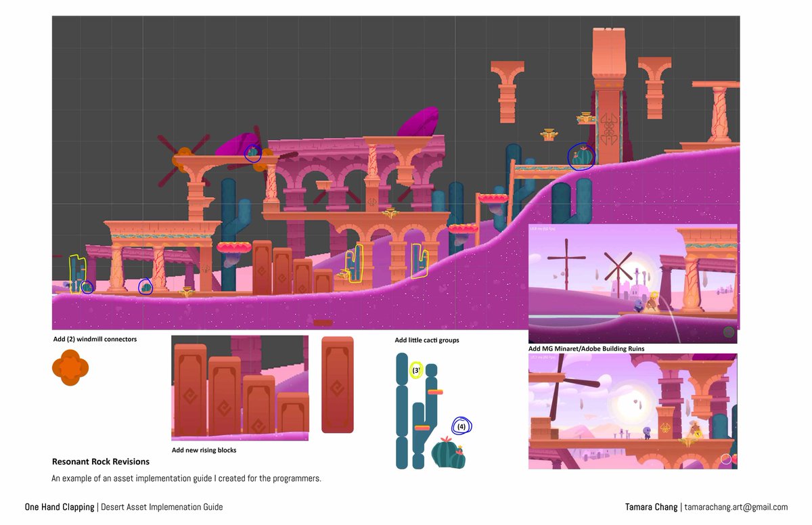
Task: Open the lower sunlit ruins game screenshot
Action: tap(633, 411)
